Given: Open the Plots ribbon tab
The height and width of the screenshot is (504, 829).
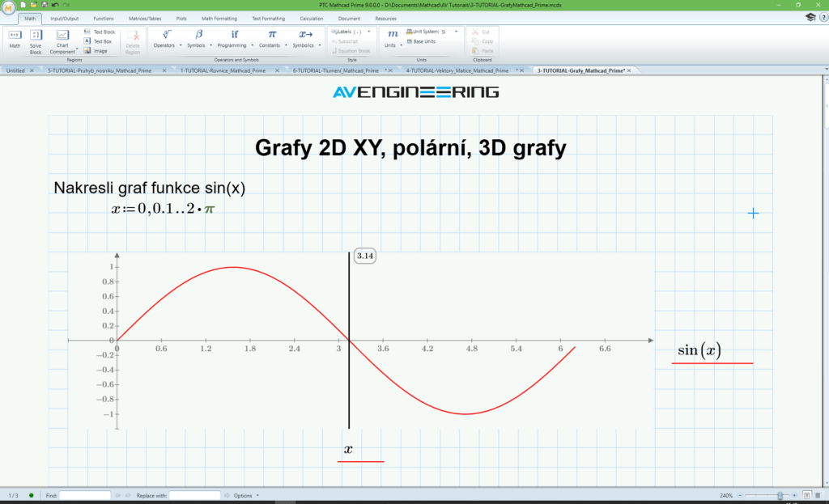Looking at the screenshot, I should 181,19.
